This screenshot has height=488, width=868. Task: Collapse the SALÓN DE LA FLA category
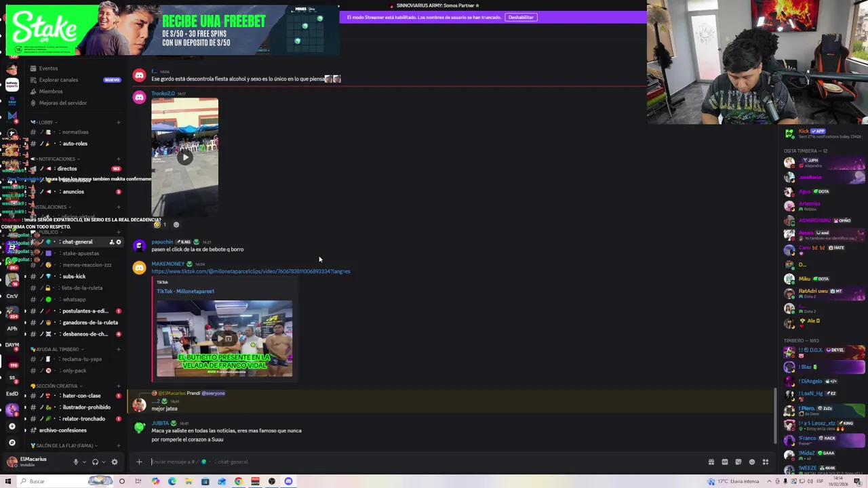[64, 446]
